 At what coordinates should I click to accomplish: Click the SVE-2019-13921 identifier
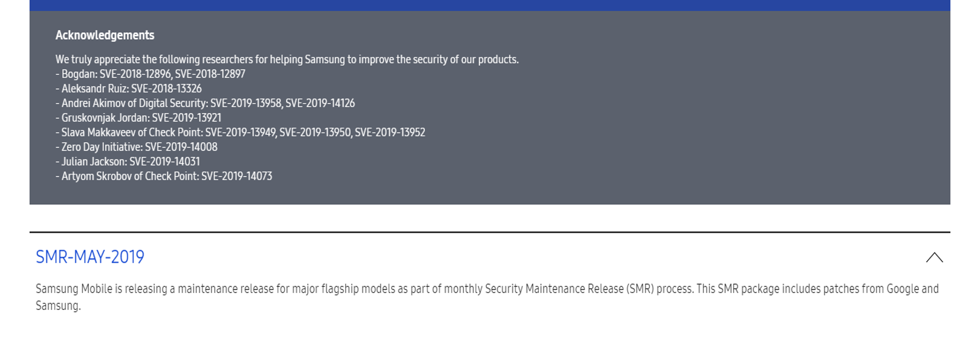[x=186, y=118]
